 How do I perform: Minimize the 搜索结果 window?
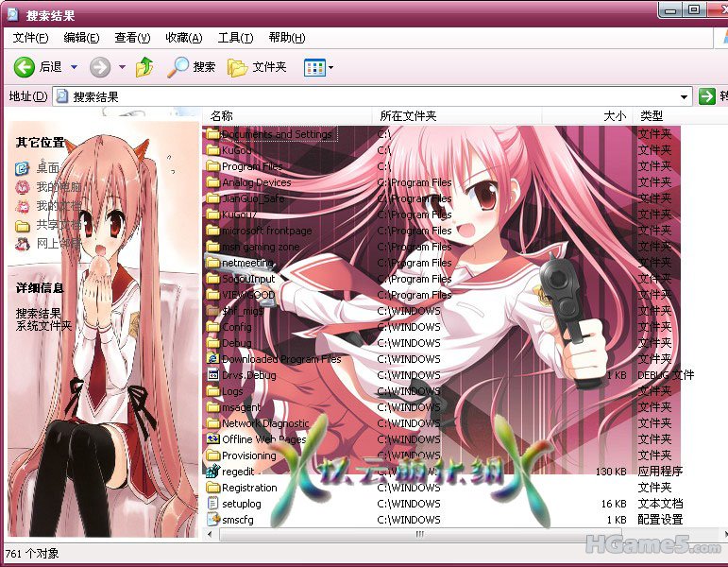[x=670, y=10]
